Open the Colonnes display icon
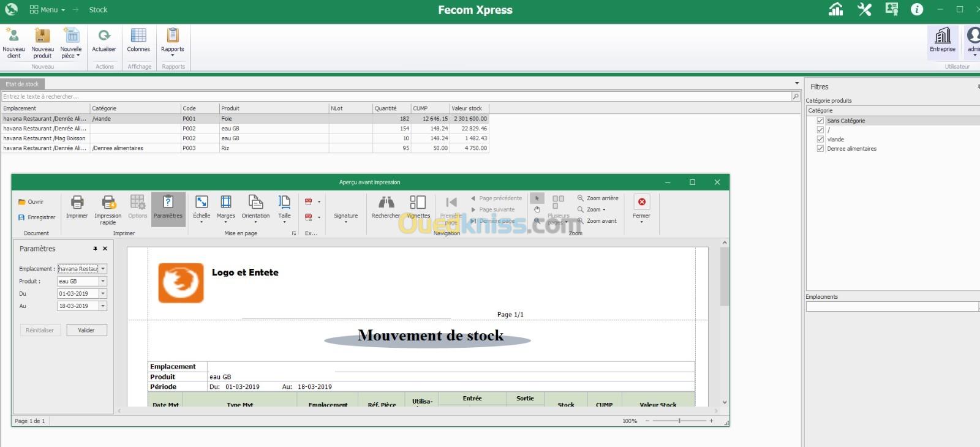Viewport: 980px width, 447px height. click(138, 36)
